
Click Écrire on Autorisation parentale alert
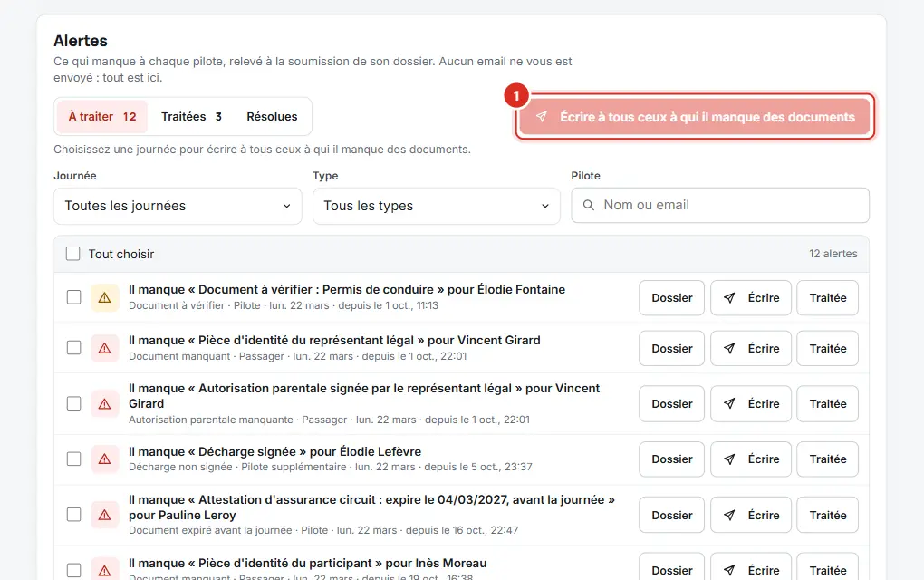(751, 404)
